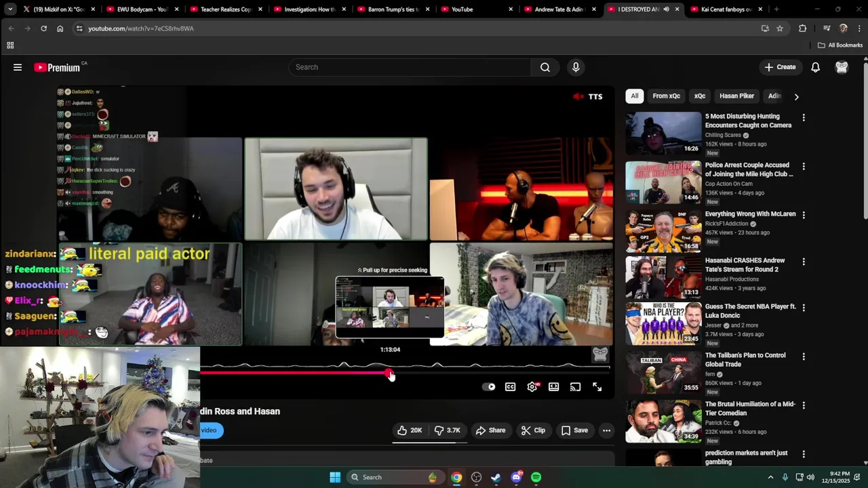Open Steam from taskbar
This screenshot has width=868, height=488.
click(x=496, y=477)
